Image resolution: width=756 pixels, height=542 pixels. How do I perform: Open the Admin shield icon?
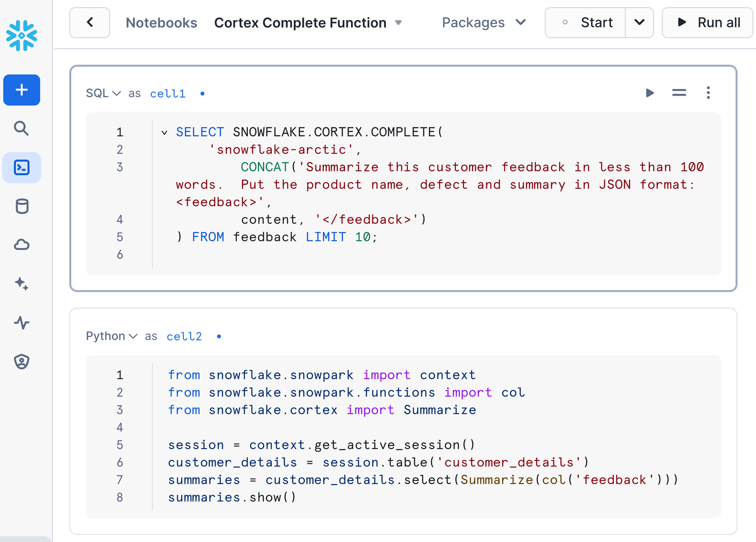click(22, 361)
